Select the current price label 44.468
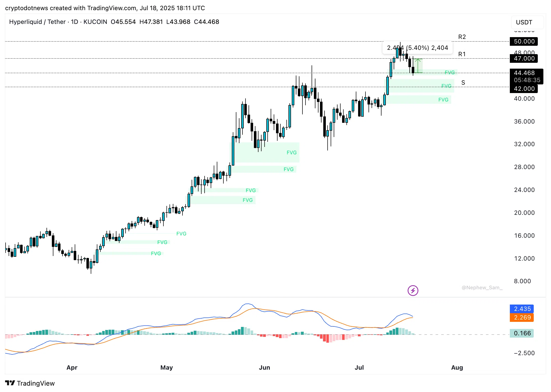 [x=524, y=73]
